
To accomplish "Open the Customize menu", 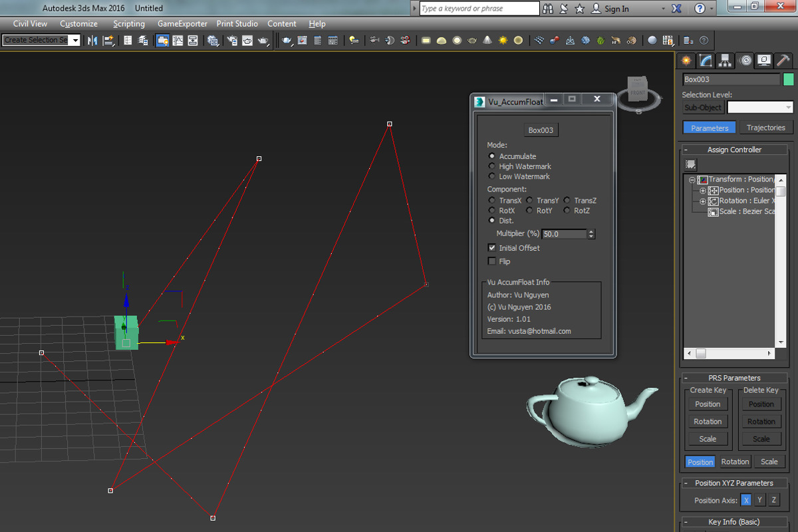I will (78, 23).
